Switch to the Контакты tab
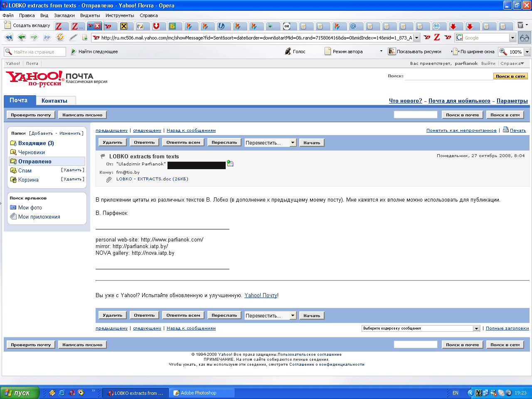 pyautogui.click(x=54, y=101)
